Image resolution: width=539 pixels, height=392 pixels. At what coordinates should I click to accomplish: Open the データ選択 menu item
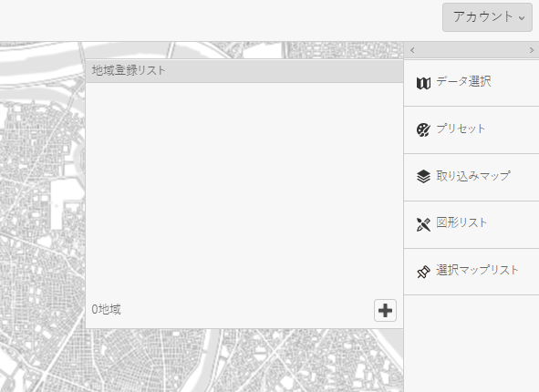472,83
